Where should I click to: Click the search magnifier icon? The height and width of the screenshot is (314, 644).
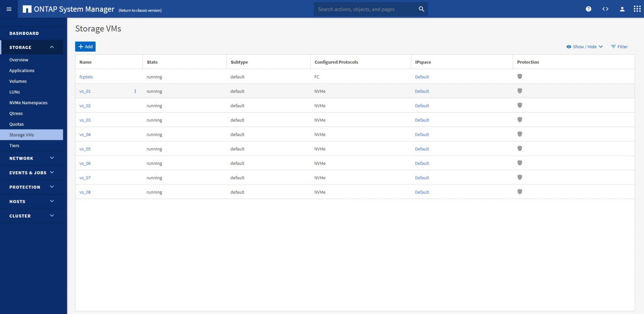421,9
